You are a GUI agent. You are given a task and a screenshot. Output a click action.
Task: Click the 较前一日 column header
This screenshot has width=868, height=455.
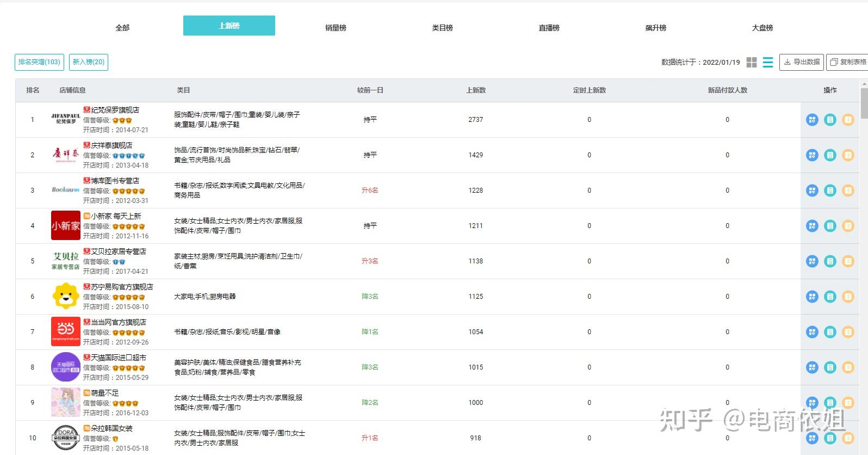point(370,90)
